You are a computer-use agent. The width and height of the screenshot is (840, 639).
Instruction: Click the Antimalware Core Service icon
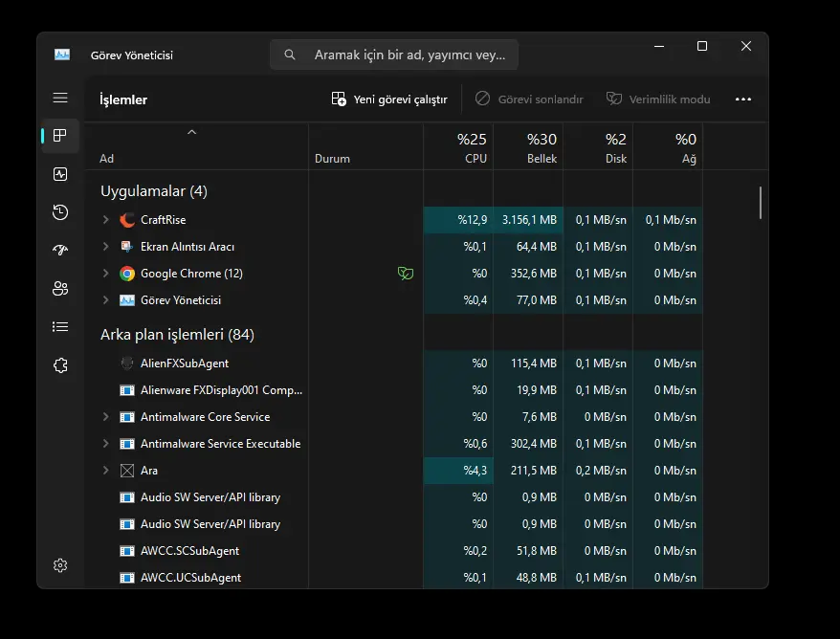pyautogui.click(x=127, y=417)
